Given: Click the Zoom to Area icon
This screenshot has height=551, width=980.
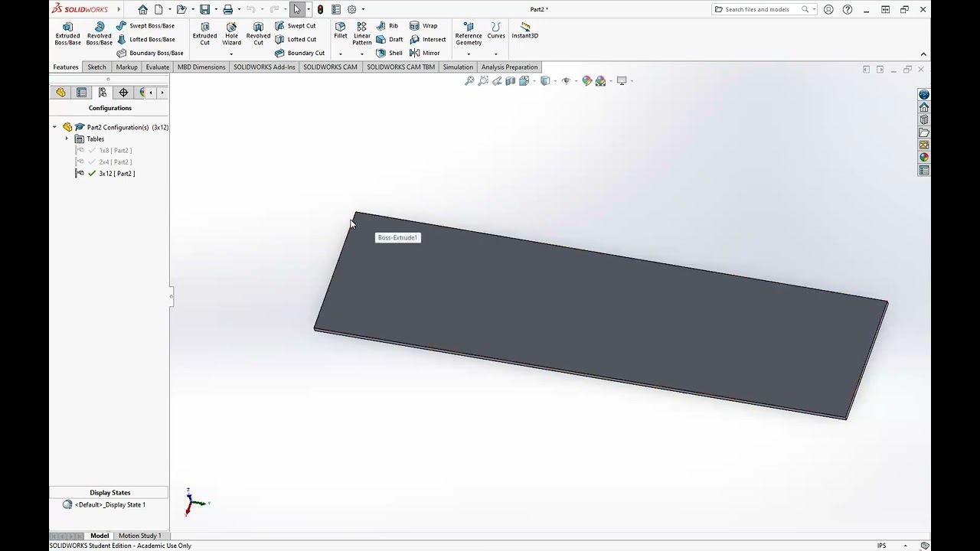Looking at the screenshot, I should 483,80.
